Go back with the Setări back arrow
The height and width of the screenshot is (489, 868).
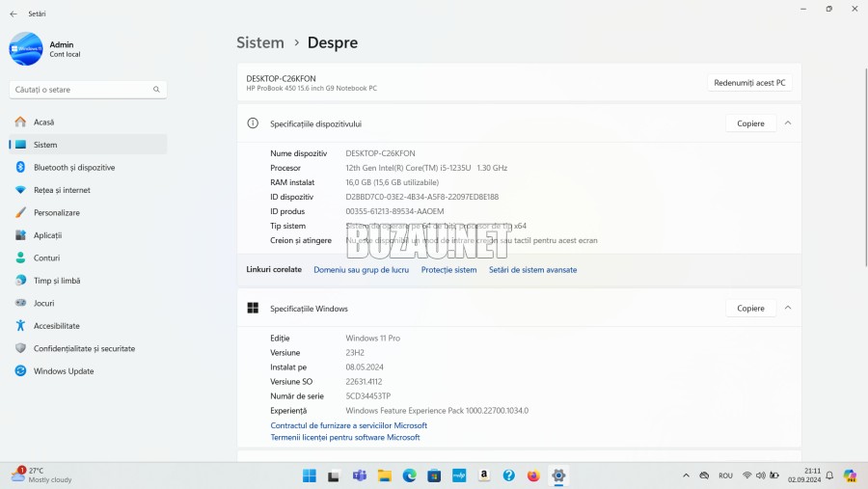coord(14,14)
